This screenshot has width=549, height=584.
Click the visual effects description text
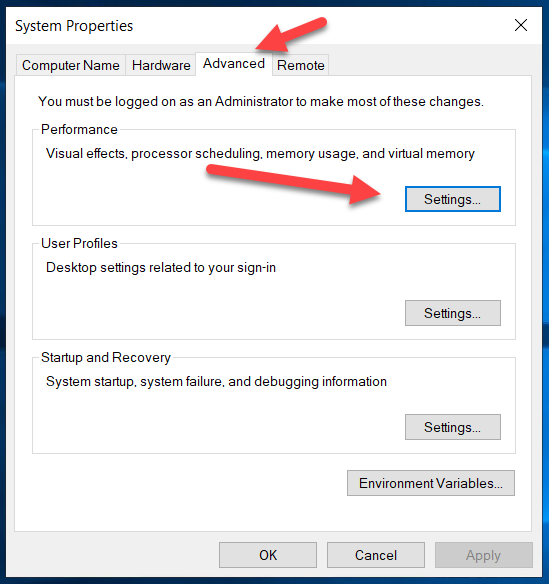coord(260,153)
